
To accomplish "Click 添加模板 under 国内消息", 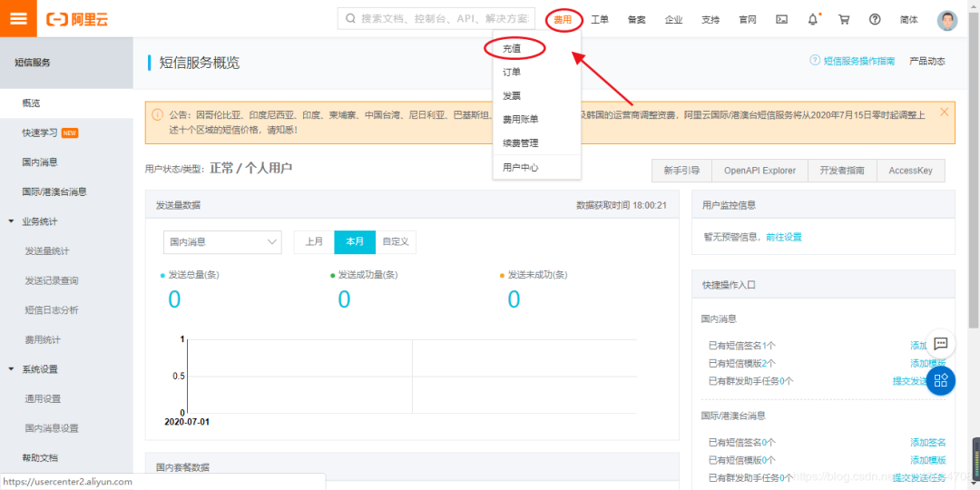I will 928,363.
